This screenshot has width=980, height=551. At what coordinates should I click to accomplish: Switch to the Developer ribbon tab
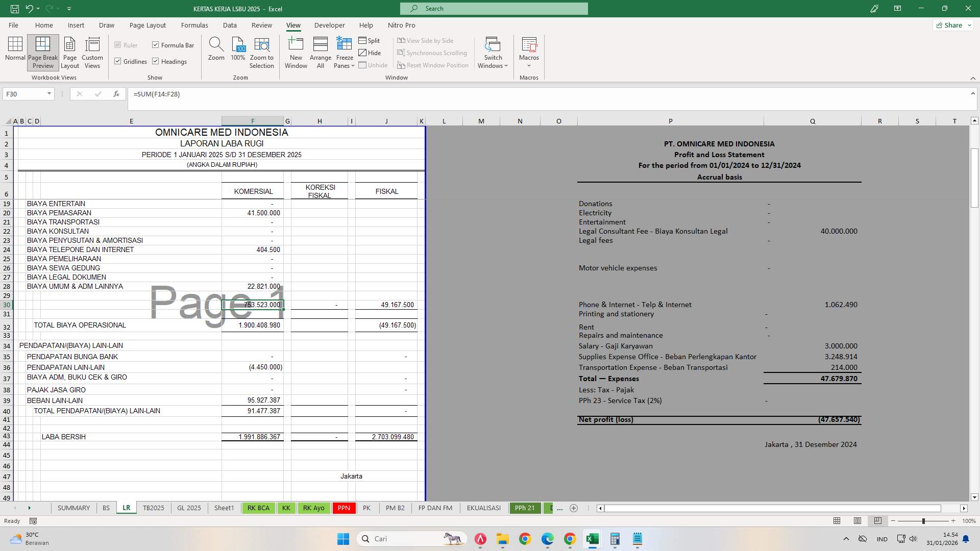(x=330, y=25)
